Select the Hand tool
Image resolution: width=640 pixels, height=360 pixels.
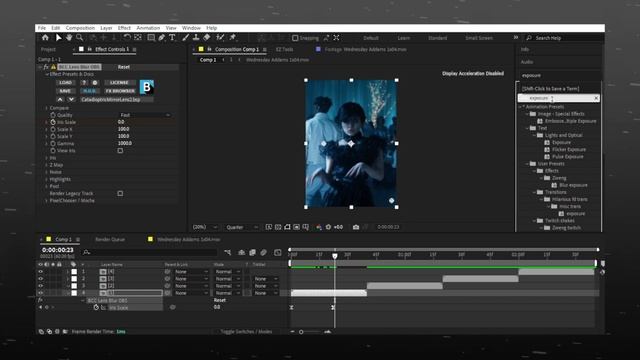pos(69,38)
